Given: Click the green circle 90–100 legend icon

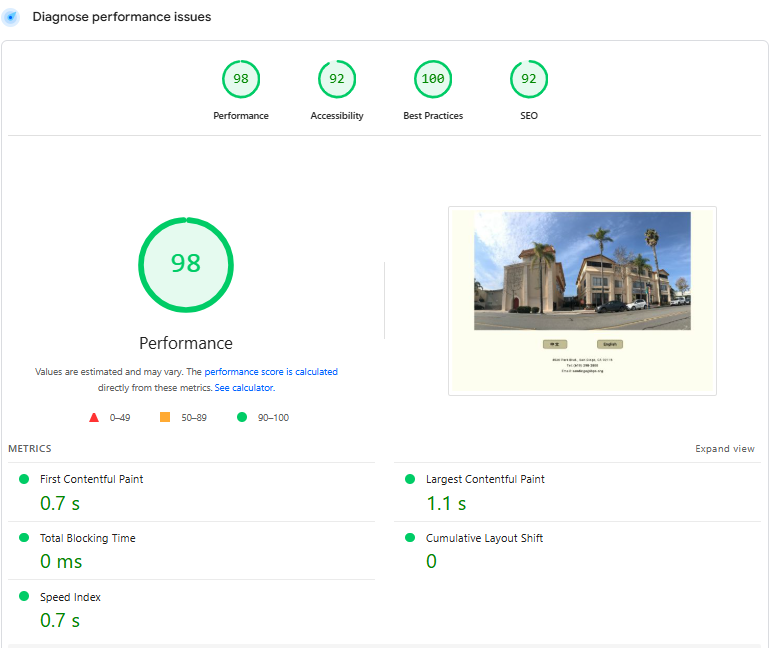Looking at the screenshot, I should click(242, 417).
